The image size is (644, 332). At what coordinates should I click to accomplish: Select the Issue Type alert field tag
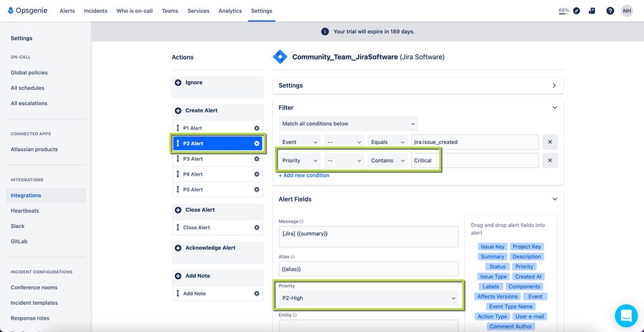tap(493, 277)
